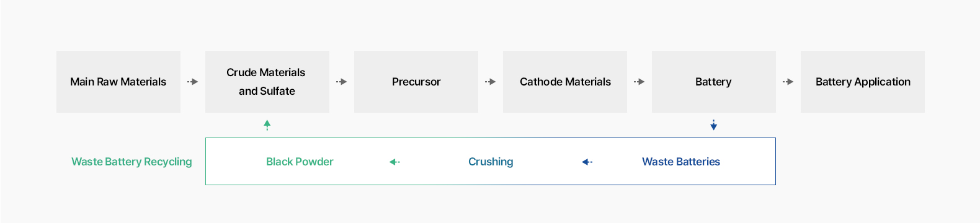Click the Battery box
Viewport: 980px width, 223px height.
click(x=714, y=82)
